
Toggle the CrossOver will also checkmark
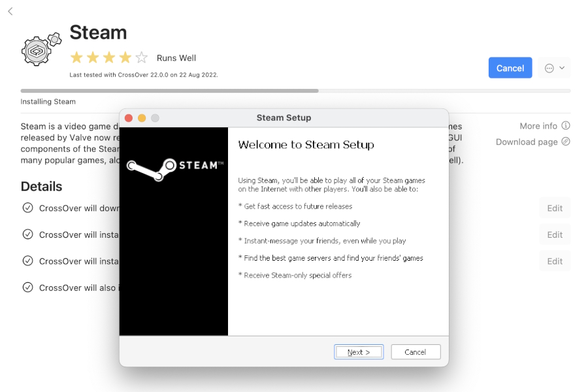27,287
